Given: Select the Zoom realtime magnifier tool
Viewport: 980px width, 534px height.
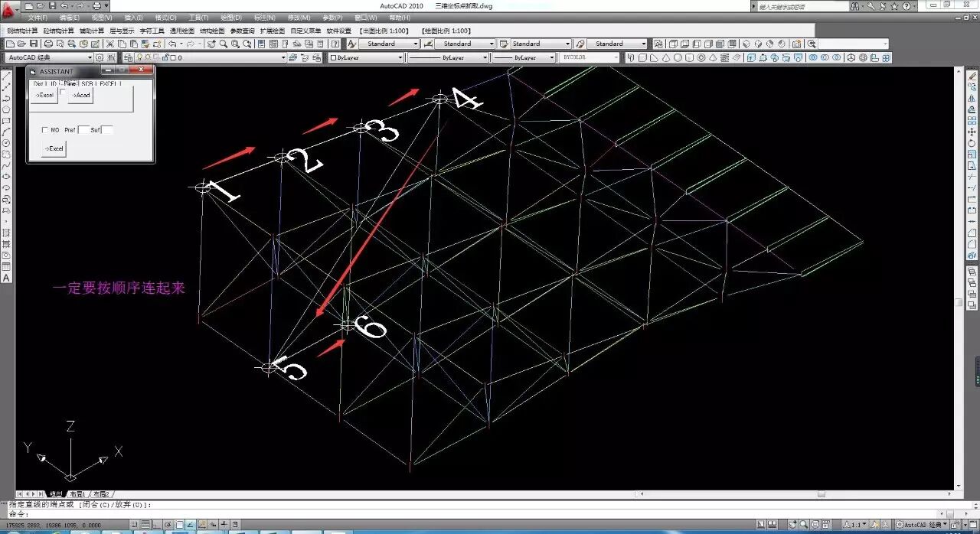Looking at the screenshot, I should coord(223,44).
